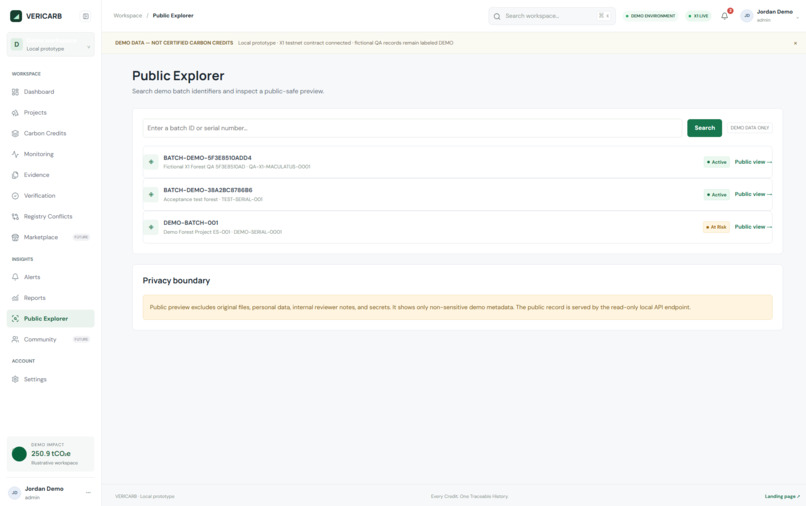Viewport: 806px width, 506px height.
Task: Click Active badge on BATCH-DEMO-38A2BC8786B6 row
Action: tap(717, 195)
